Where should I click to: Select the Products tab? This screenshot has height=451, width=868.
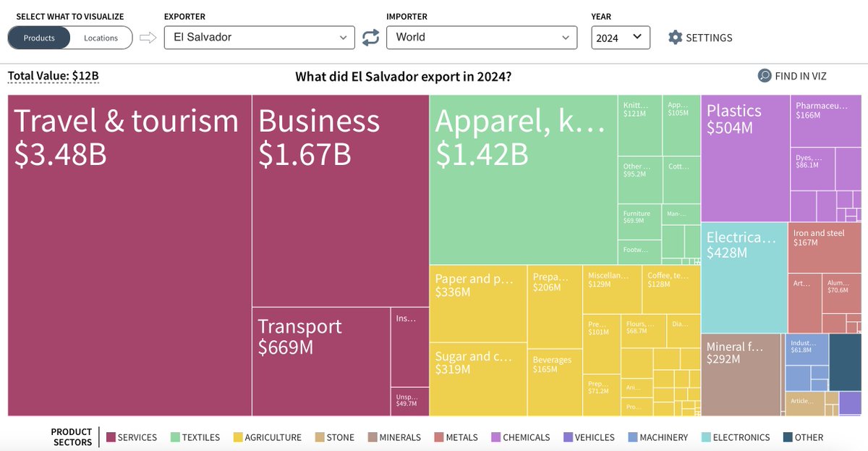point(40,38)
